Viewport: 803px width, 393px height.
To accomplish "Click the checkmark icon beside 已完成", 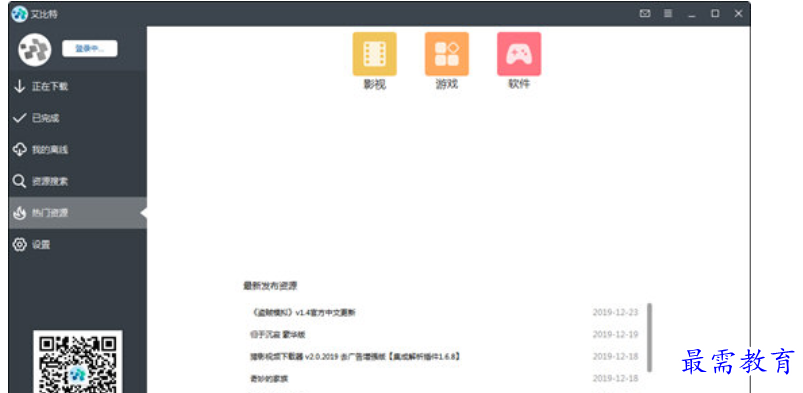I will (x=19, y=118).
